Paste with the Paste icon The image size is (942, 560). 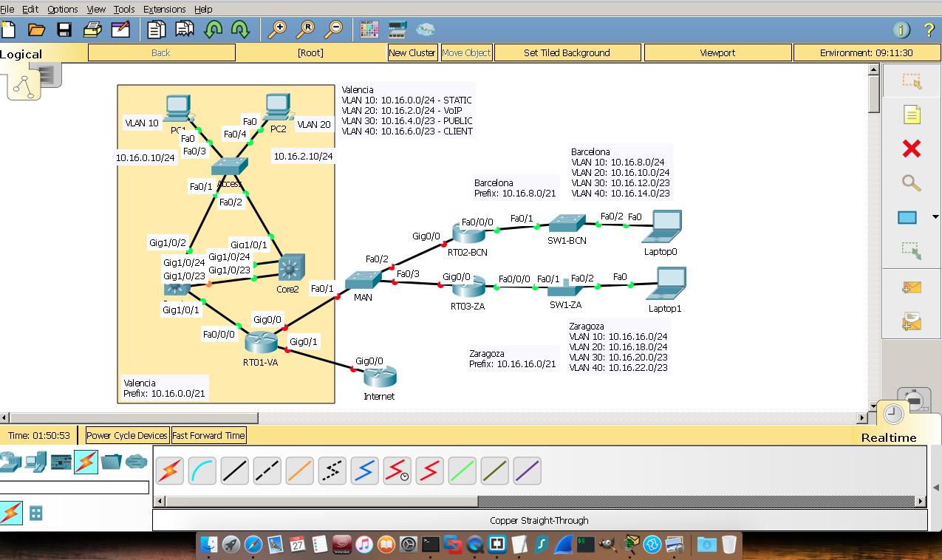pyautogui.click(x=185, y=30)
